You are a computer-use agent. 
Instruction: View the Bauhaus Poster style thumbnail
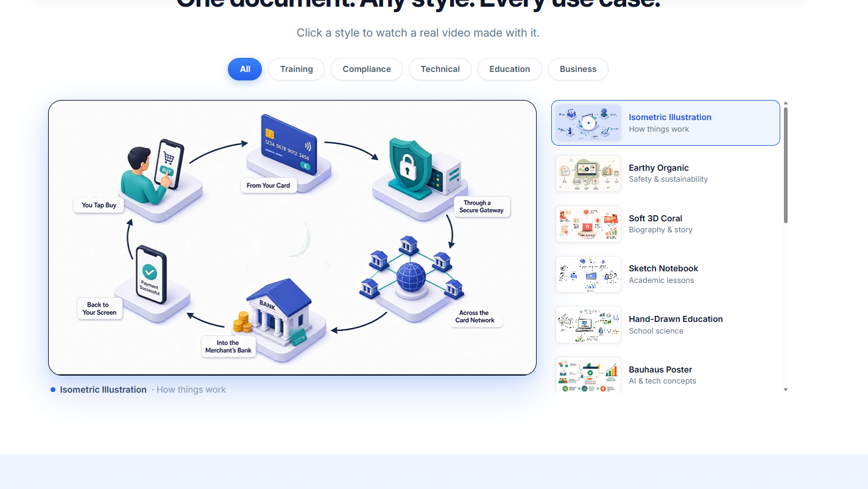[588, 374]
